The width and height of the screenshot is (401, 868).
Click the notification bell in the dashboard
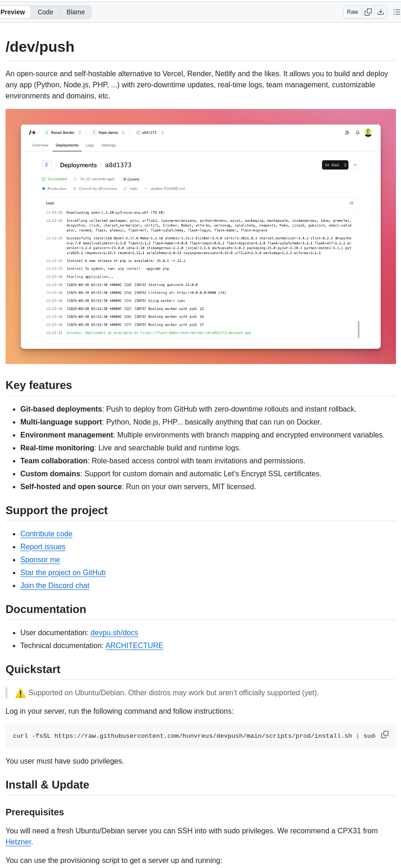click(357, 133)
